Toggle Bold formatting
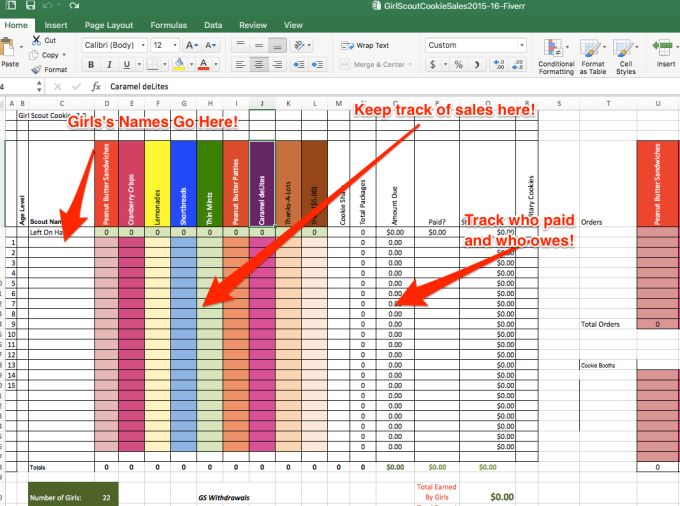The image size is (680, 506). tap(91, 65)
